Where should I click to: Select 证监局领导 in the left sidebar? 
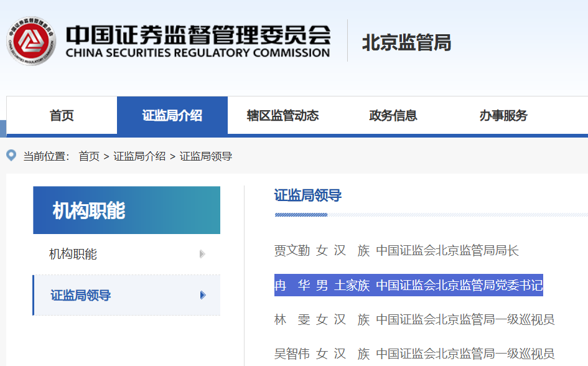[x=127, y=295]
